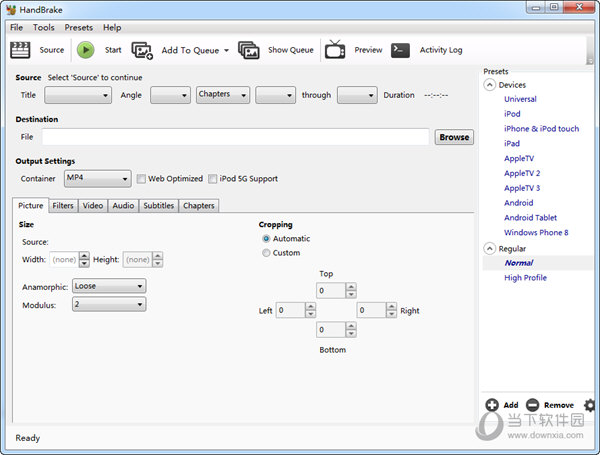Switch to the Filters tab
The height and width of the screenshot is (455, 600).
tap(63, 205)
